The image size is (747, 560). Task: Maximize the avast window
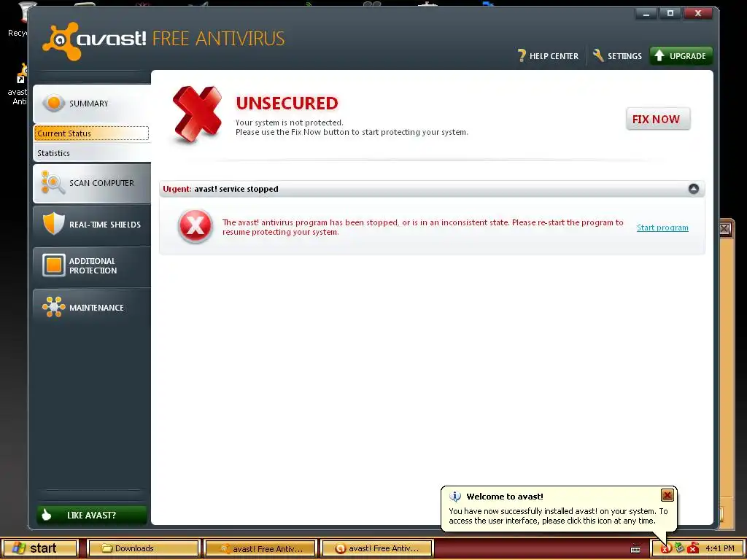670,13
